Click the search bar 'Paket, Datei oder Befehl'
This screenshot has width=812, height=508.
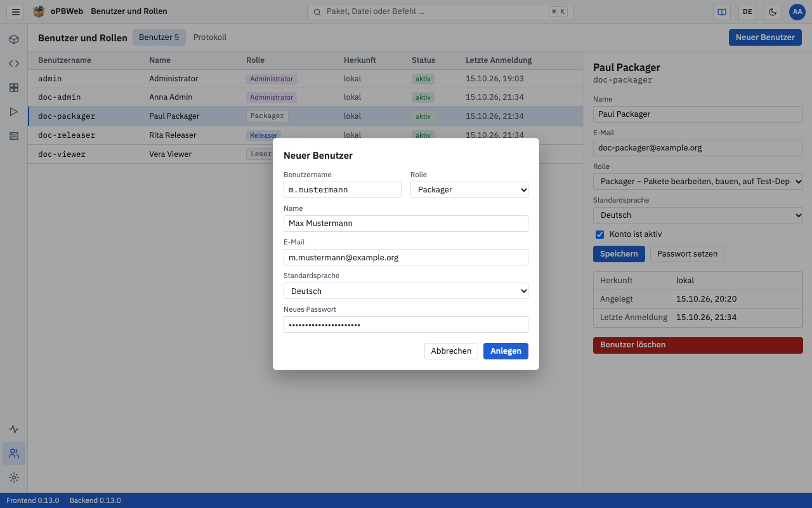[x=440, y=11]
